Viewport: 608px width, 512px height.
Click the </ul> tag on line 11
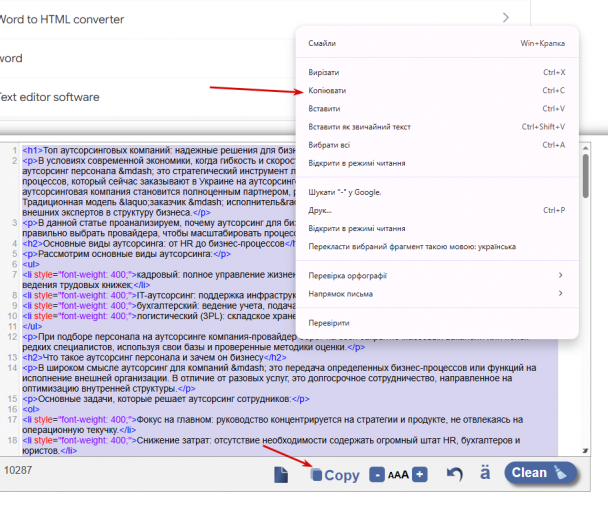point(32,326)
